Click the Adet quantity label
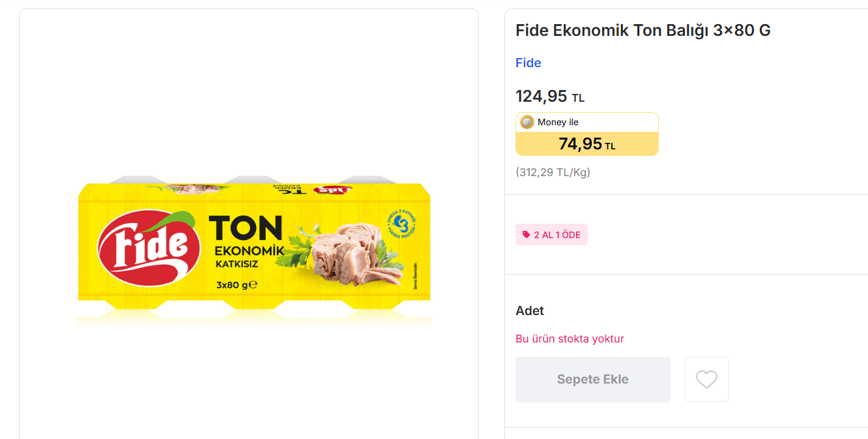Image resolution: width=868 pixels, height=439 pixels. point(529,311)
